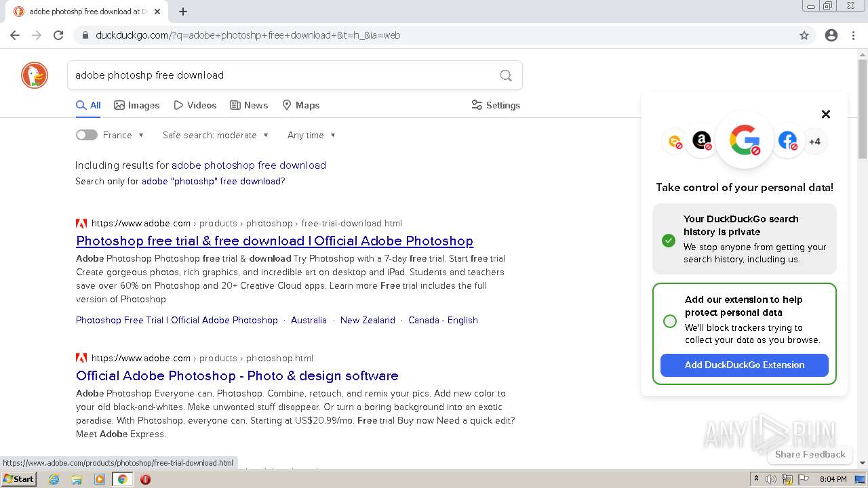Open the file explorer folder in taskbar
Screen dimensions: 868x488
tap(77, 479)
